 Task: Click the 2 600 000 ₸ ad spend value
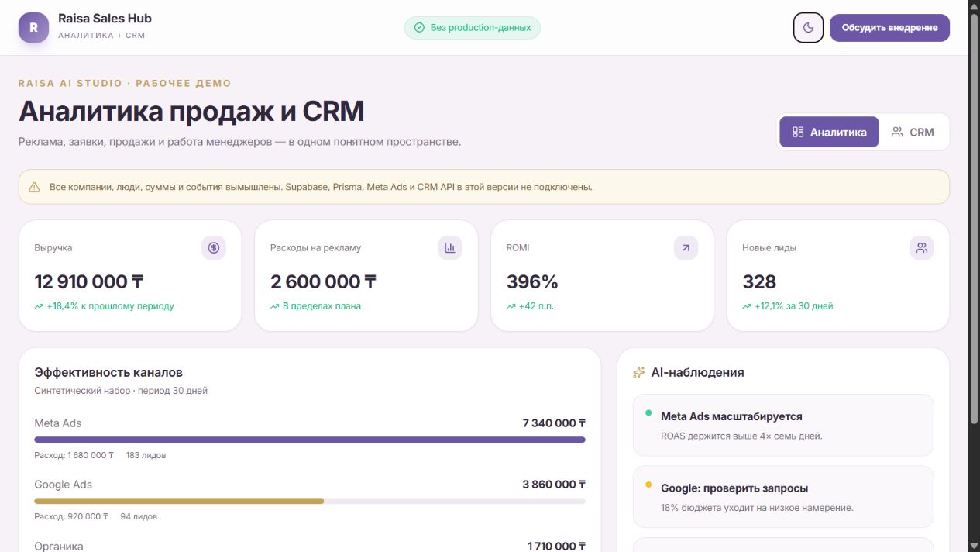[324, 281]
